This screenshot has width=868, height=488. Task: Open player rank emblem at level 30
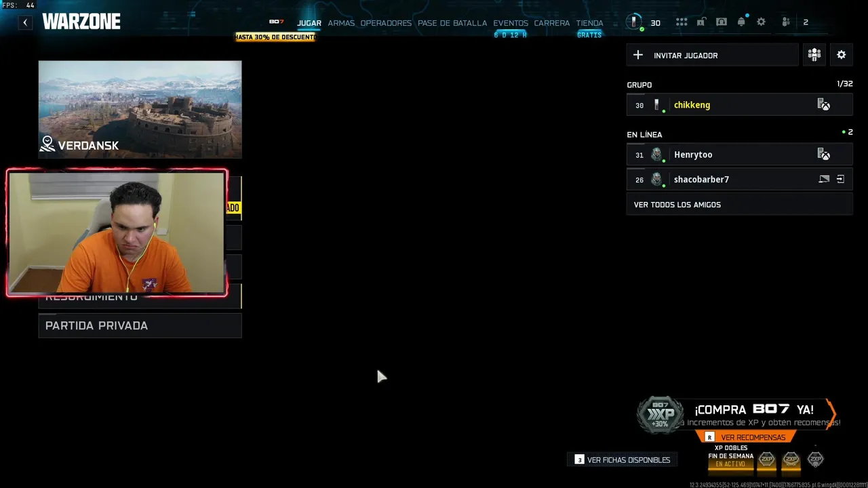634,22
